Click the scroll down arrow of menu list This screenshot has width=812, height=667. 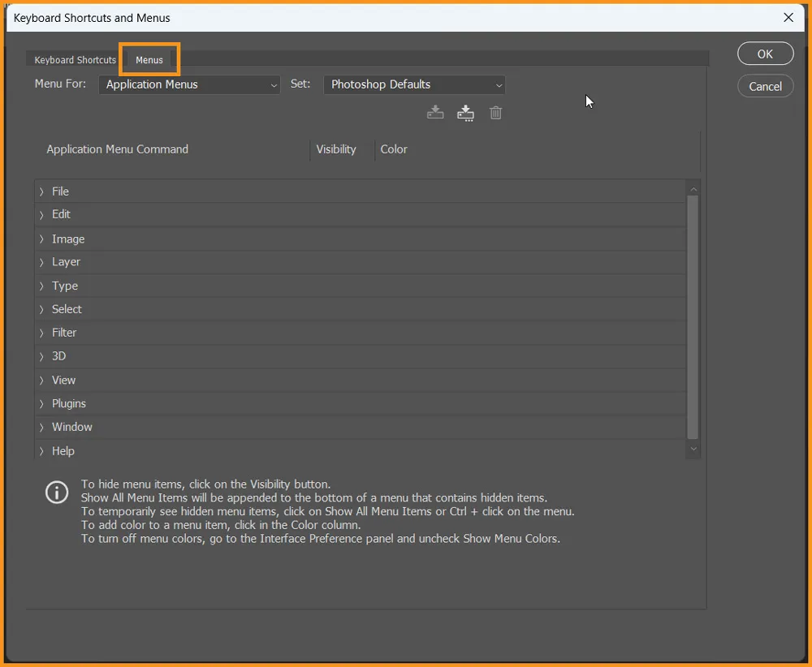coord(693,449)
